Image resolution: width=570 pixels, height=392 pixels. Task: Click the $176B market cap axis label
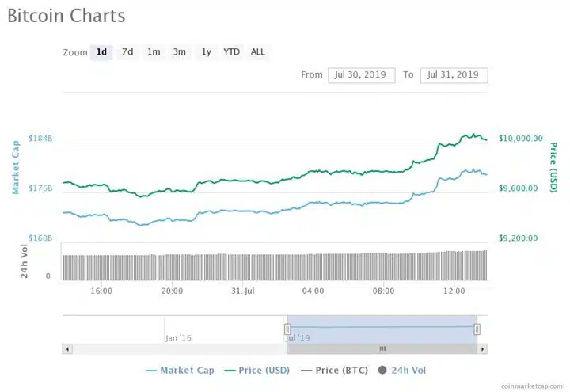coord(40,188)
